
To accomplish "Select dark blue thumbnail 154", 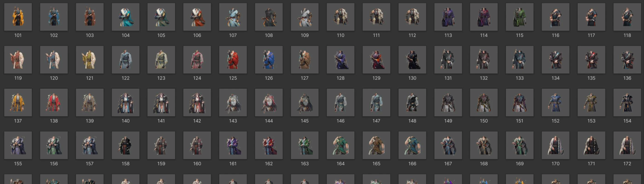I will point(627,103).
